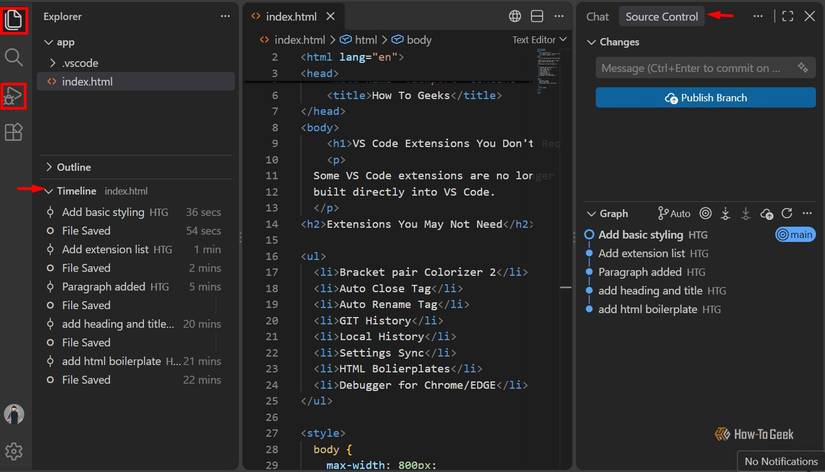
Task: Open the Text Editor dropdown
Action: point(539,40)
